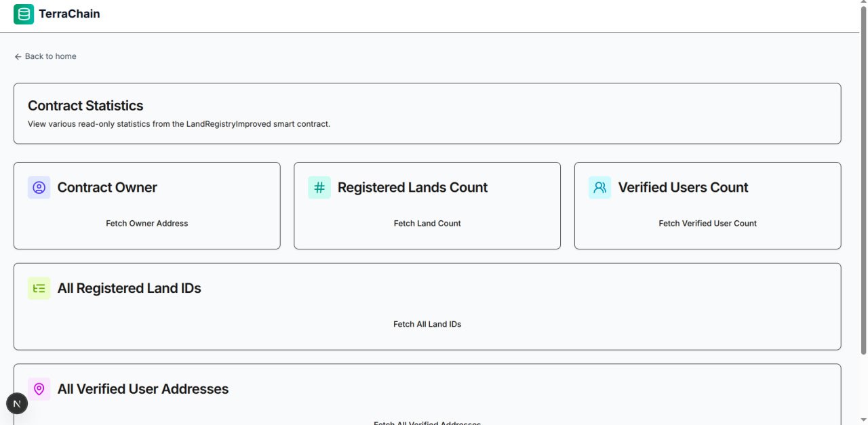868x425 pixels.
Task: Click the scrollbar down arrow
Action: click(863, 420)
